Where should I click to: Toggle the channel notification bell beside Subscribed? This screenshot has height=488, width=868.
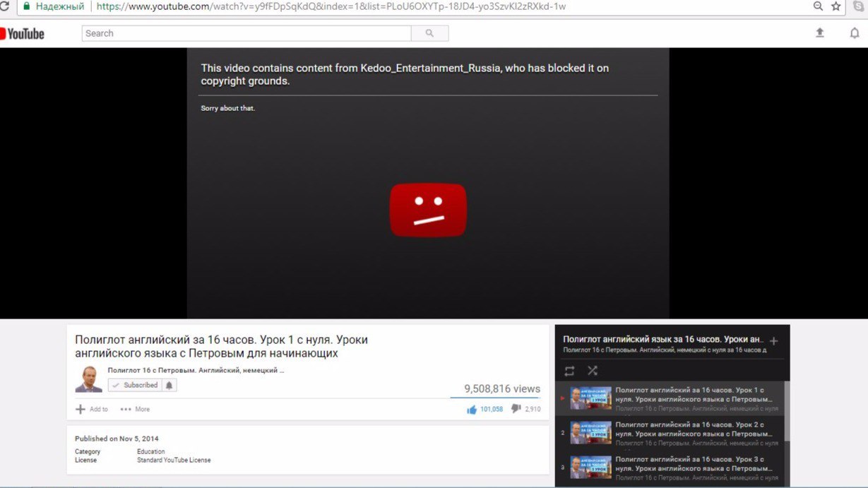tap(170, 385)
